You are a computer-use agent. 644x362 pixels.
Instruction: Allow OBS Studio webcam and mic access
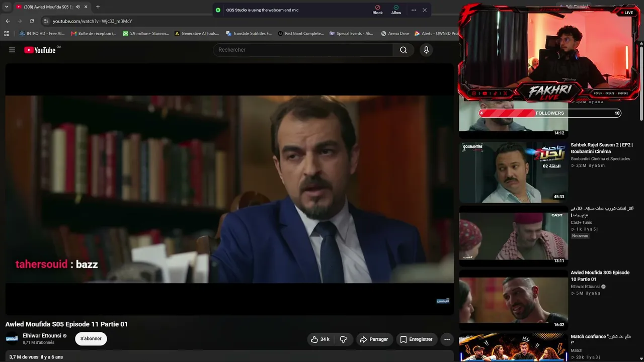(396, 10)
